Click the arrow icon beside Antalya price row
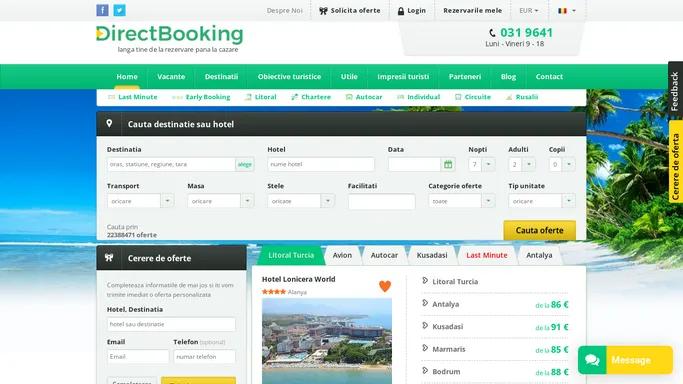This screenshot has height=384, width=683. 425,303
